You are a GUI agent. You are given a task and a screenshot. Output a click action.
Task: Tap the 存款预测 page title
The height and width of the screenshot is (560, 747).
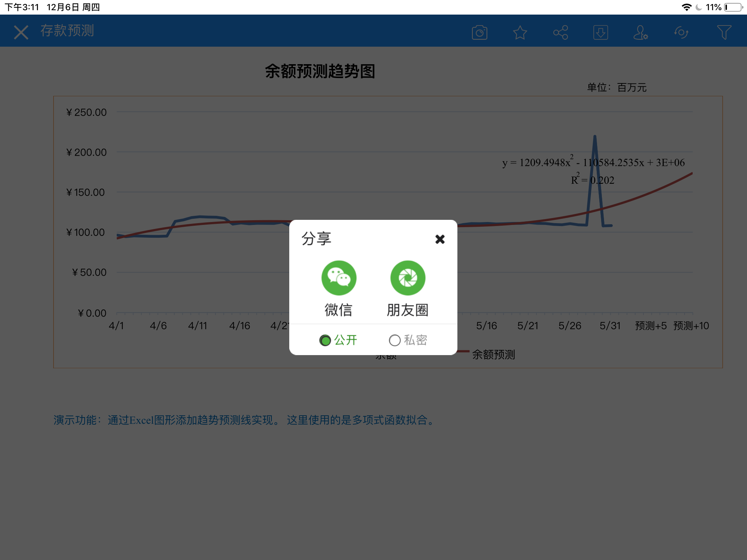tap(67, 31)
